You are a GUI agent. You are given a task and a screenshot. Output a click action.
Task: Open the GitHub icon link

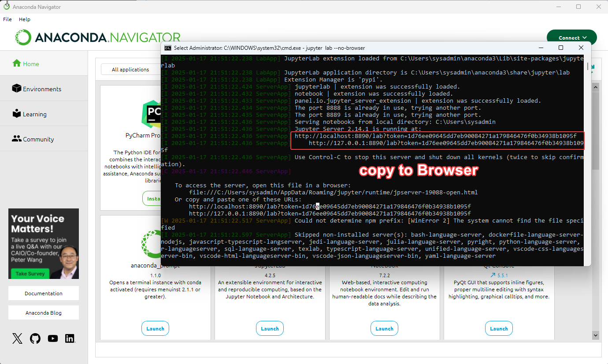pos(35,338)
